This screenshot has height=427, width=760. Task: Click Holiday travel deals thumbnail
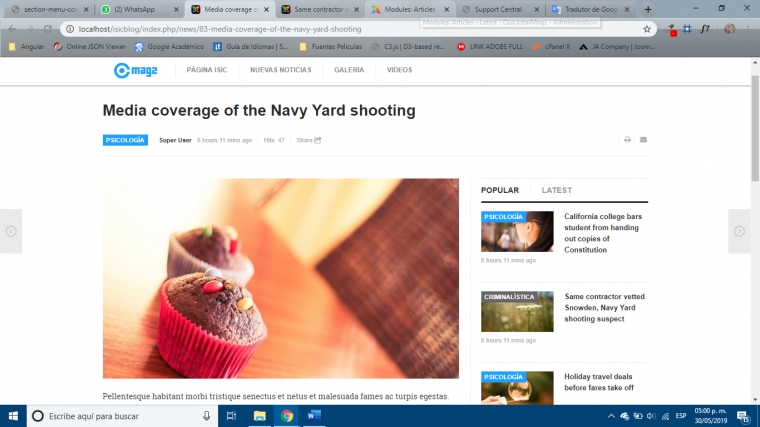[517, 388]
